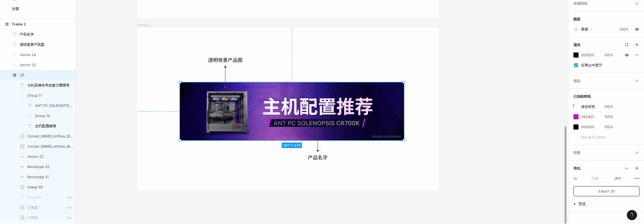Viewport: 644px width, 224px height.
Task: Click the 线性渐变 gradient swatch
Action: 576,107
